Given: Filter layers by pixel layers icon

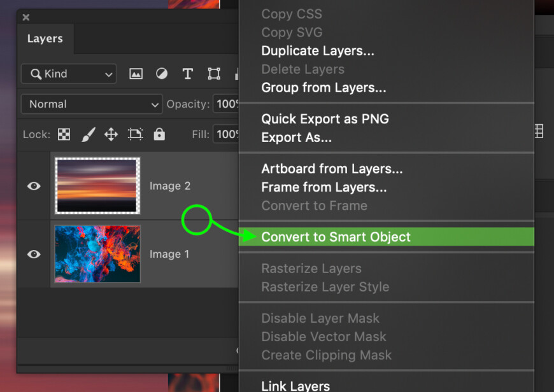Looking at the screenshot, I should click(136, 74).
